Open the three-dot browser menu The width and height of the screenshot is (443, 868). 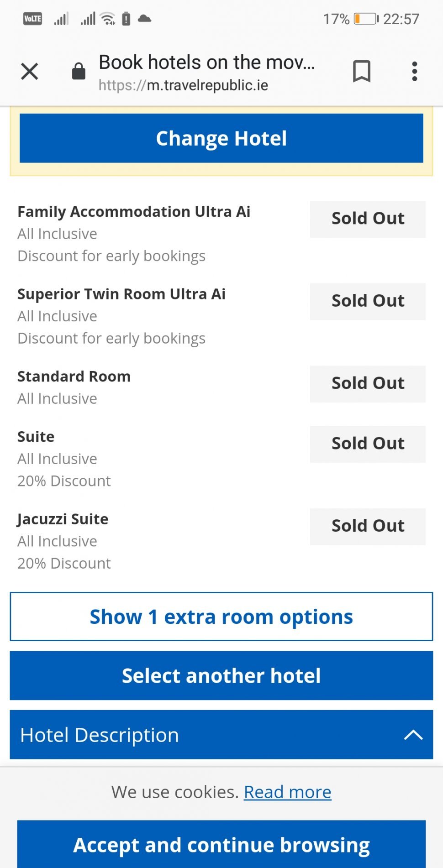point(414,71)
